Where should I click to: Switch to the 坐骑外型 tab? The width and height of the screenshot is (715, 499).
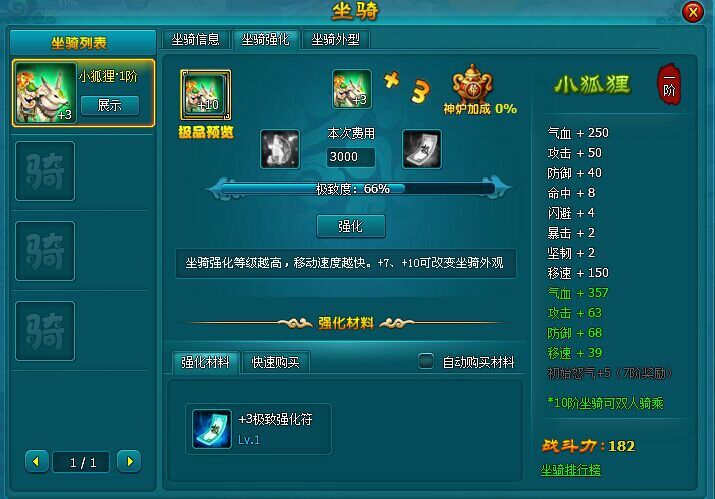[335, 40]
